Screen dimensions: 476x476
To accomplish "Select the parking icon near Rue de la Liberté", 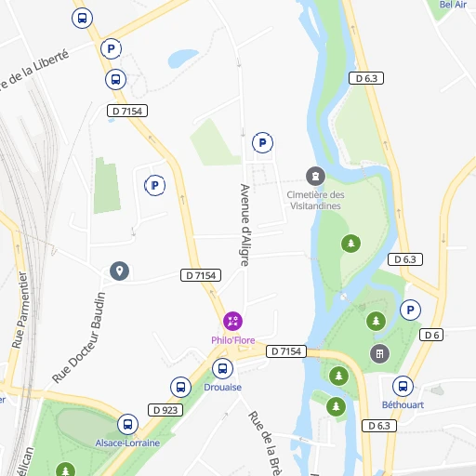I will 111,48.
